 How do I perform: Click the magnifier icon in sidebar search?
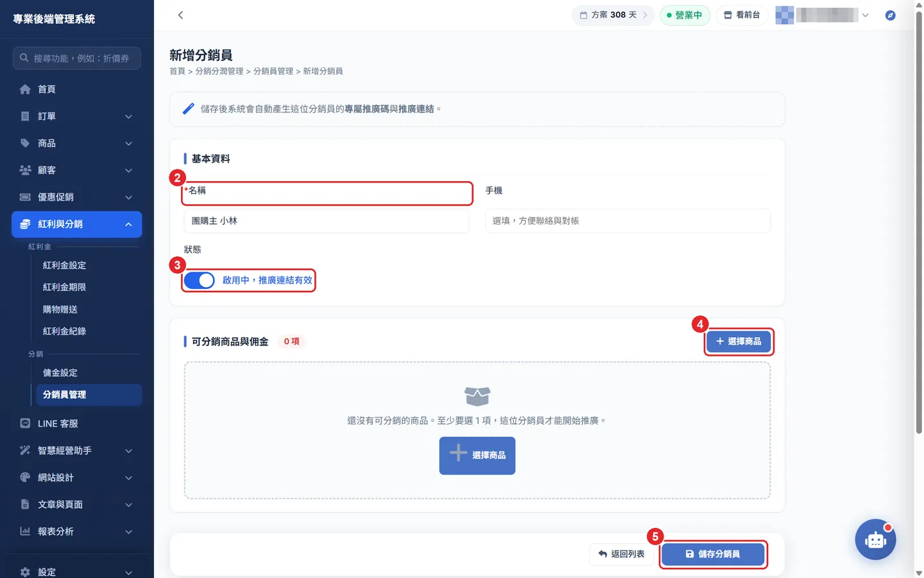point(24,58)
